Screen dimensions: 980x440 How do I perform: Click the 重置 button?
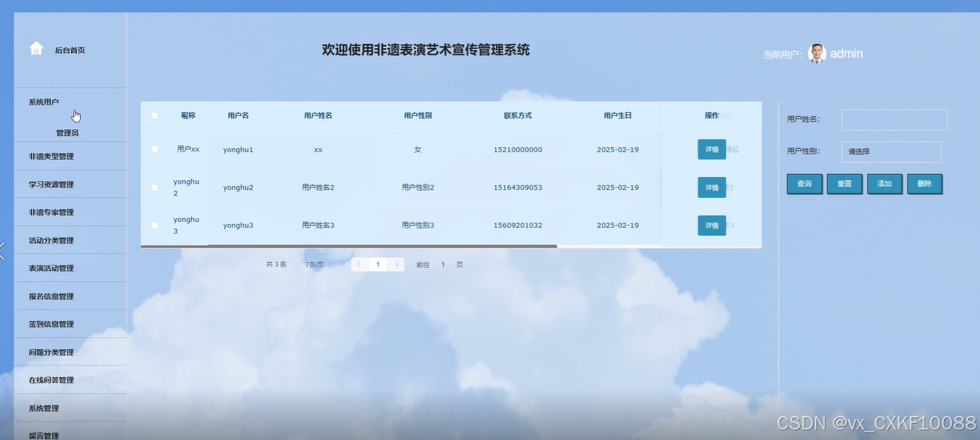click(x=845, y=184)
